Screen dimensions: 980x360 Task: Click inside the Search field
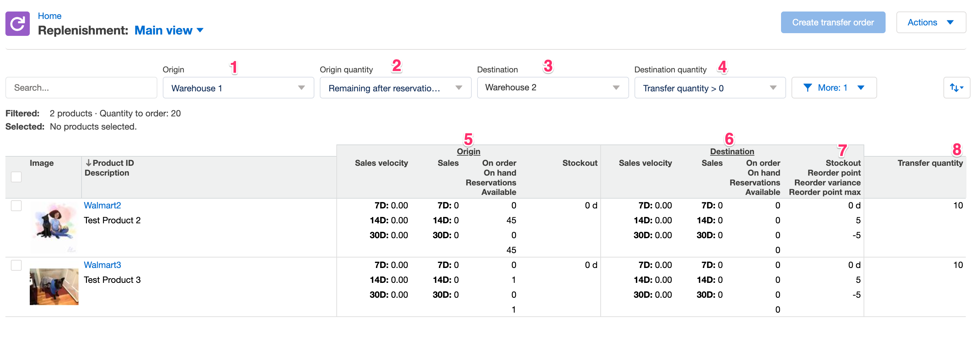[81, 88]
